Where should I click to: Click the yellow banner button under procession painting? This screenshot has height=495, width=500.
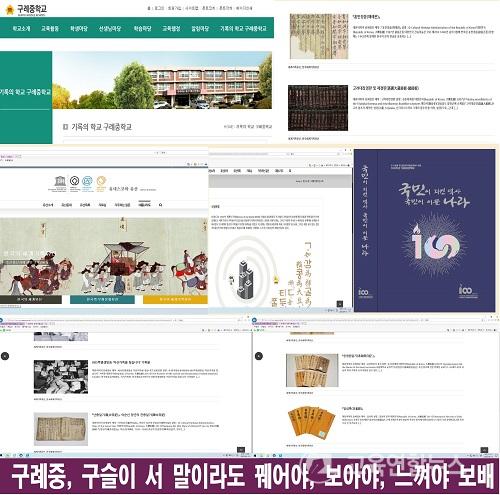[x=175, y=299]
